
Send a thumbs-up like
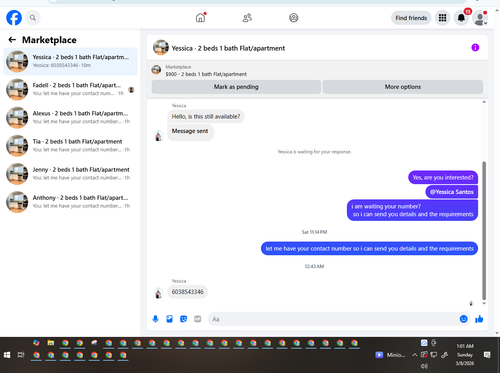[479, 319]
